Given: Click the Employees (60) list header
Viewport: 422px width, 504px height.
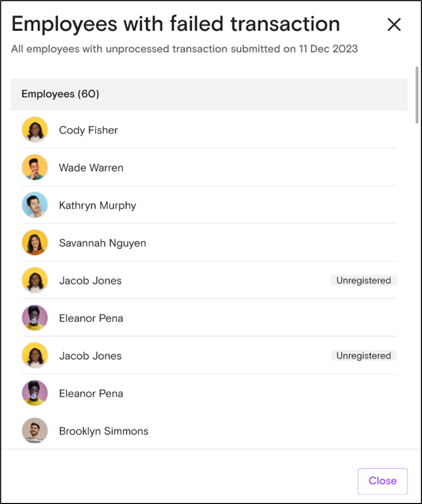Looking at the screenshot, I should click(209, 95).
